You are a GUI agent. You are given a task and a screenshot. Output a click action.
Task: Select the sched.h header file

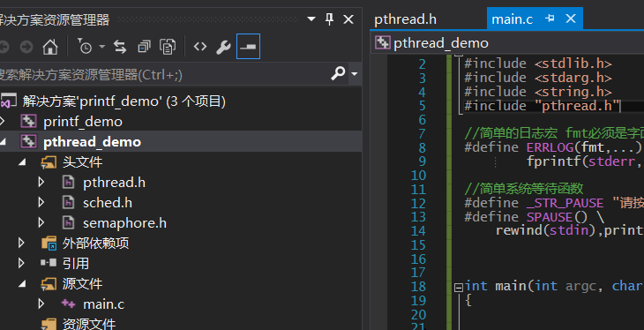[x=108, y=203]
